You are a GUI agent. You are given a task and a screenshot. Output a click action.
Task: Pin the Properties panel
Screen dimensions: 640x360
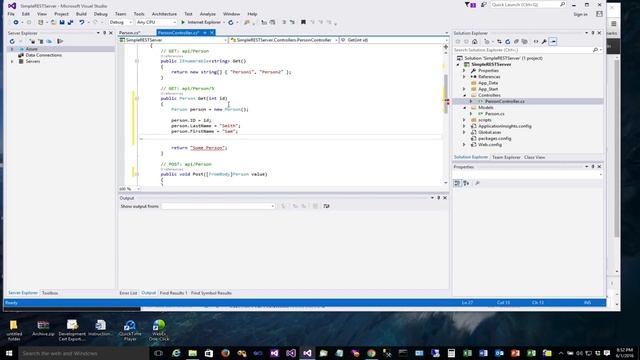[593, 167]
